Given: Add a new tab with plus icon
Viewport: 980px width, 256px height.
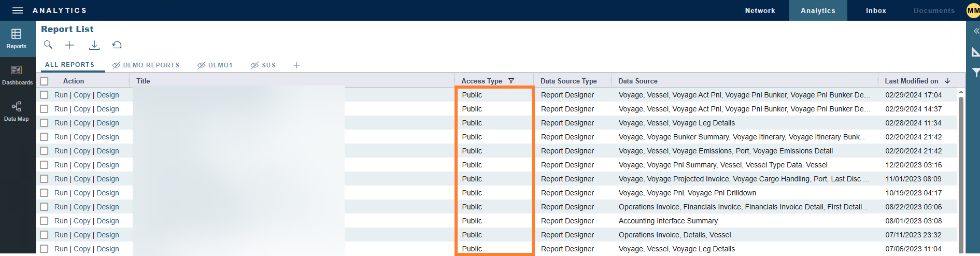Looking at the screenshot, I should tap(296, 65).
